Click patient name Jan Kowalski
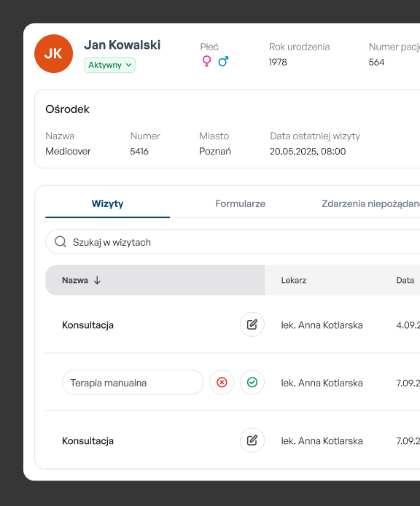This screenshot has width=420, height=506. 122,45
